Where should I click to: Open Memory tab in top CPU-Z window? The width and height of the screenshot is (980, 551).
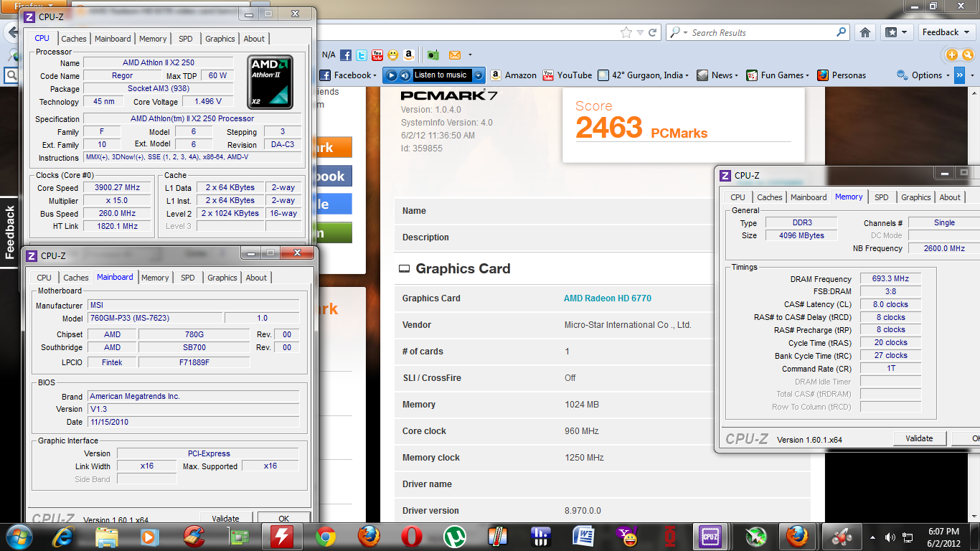tap(153, 39)
